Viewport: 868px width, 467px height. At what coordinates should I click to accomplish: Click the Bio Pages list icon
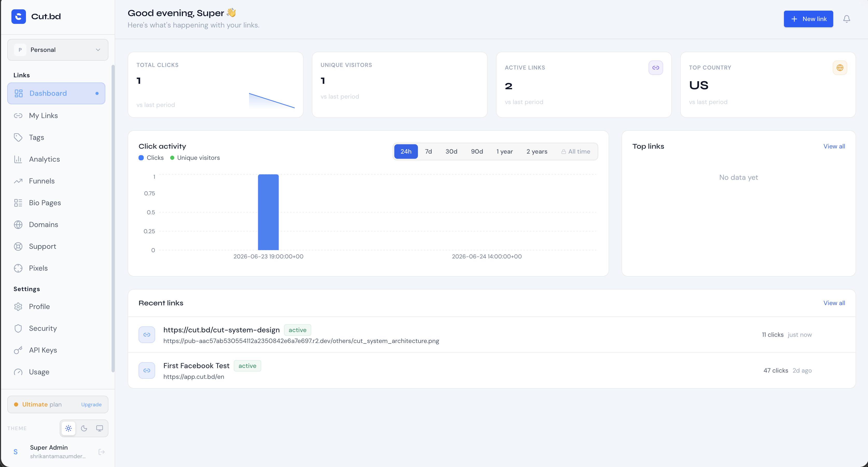18,203
